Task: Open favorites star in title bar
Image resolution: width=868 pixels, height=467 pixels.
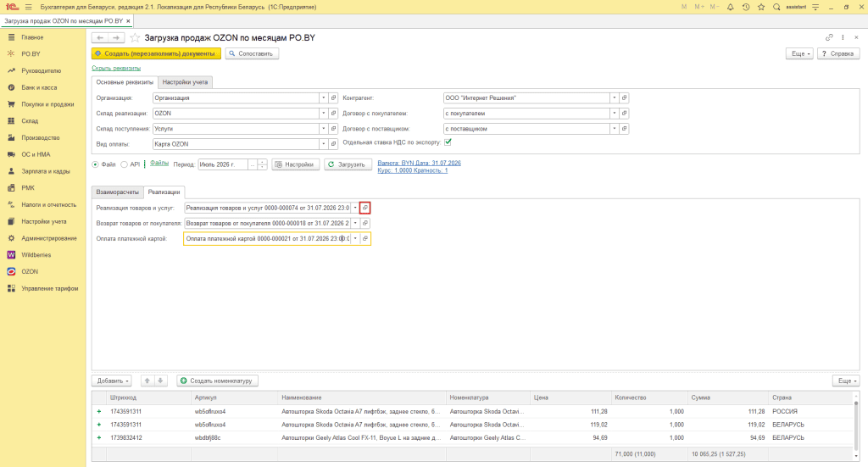Action: pos(761,7)
